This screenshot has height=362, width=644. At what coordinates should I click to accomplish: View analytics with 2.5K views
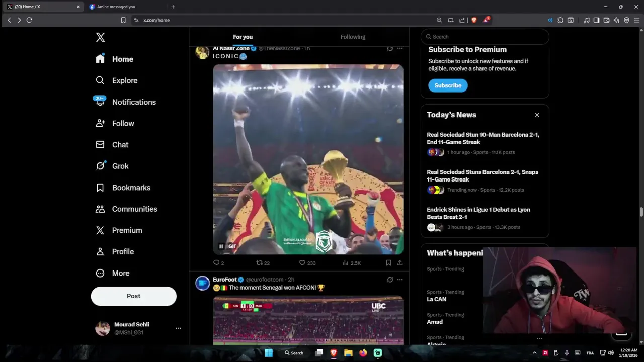pos(352,263)
